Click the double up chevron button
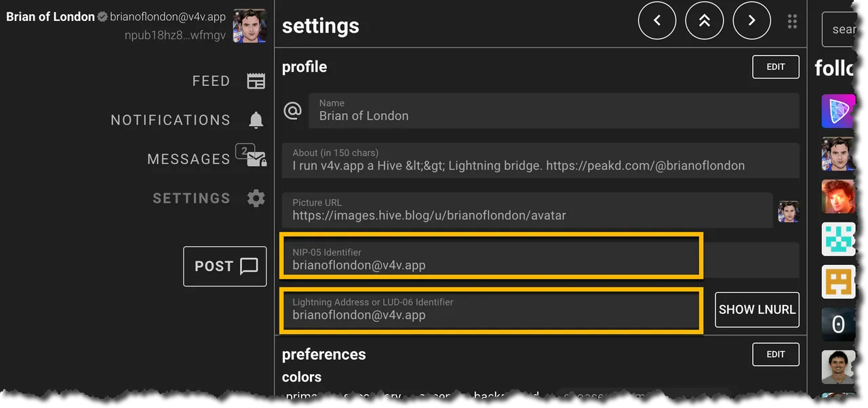The width and height of the screenshot is (868, 408). tap(705, 20)
